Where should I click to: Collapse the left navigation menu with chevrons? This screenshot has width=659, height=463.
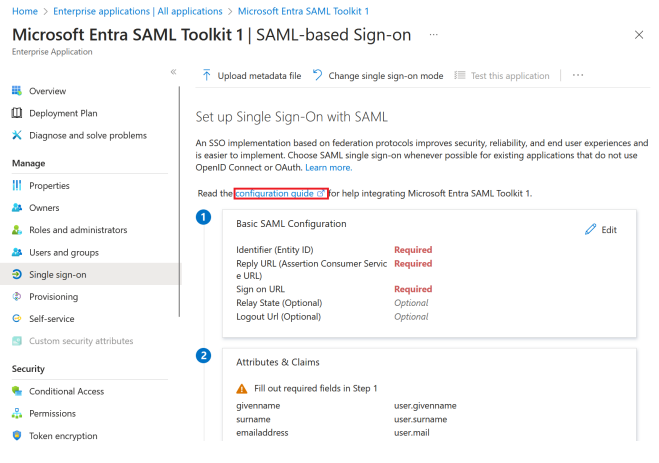click(x=173, y=72)
